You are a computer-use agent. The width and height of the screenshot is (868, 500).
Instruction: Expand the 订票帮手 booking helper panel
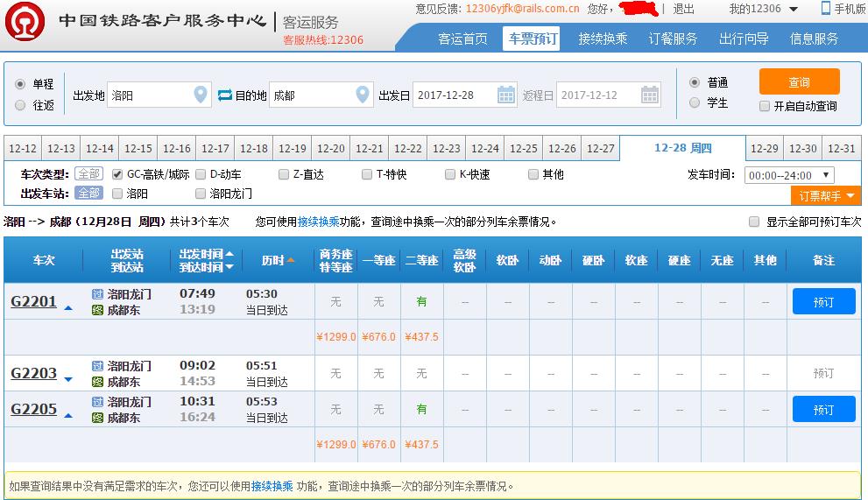pos(825,195)
